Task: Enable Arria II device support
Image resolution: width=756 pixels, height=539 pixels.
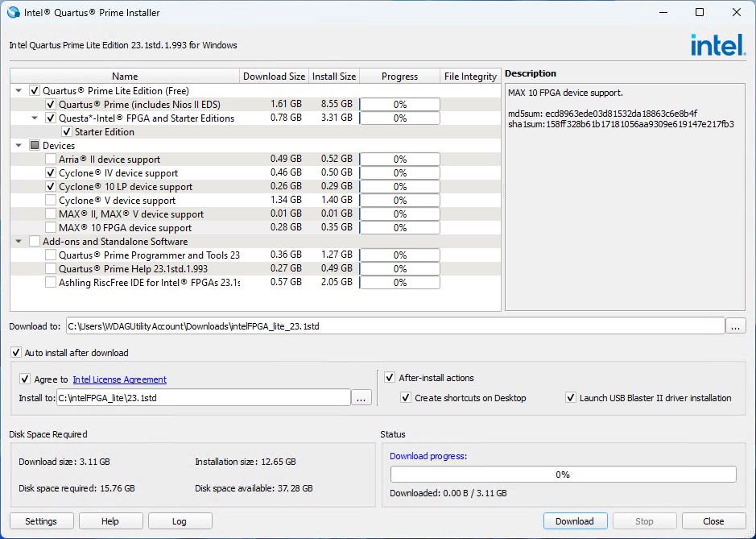Action: tap(51, 159)
